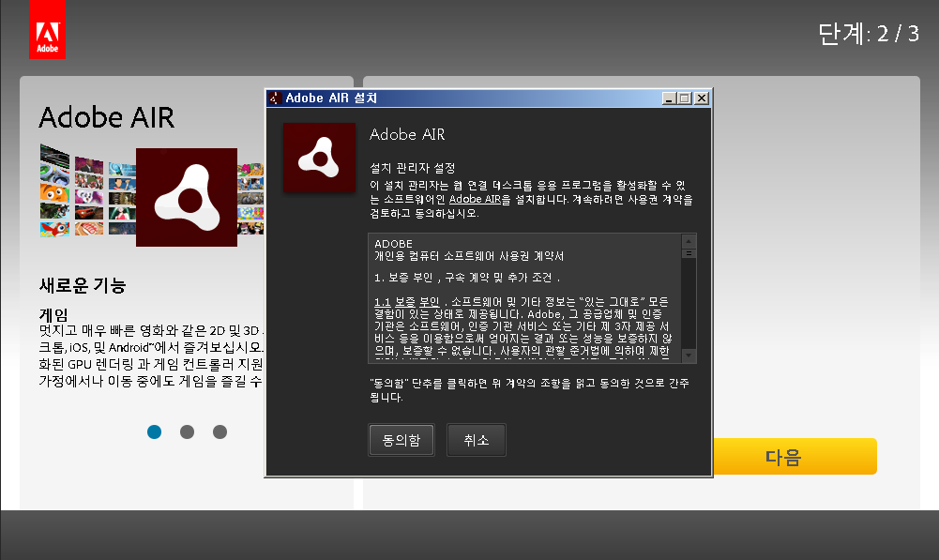
Task: Open the Adobe AIR link in installer text
Action: [x=475, y=200]
